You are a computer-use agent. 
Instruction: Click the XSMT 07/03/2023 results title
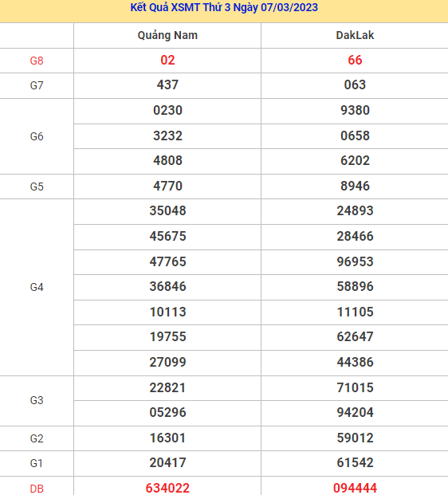(224, 8)
